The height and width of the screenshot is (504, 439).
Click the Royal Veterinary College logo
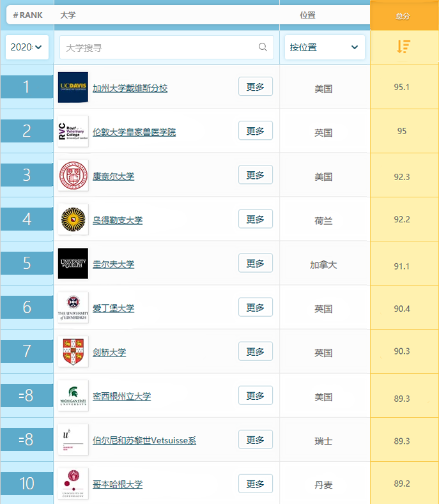(x=73, y=132)
